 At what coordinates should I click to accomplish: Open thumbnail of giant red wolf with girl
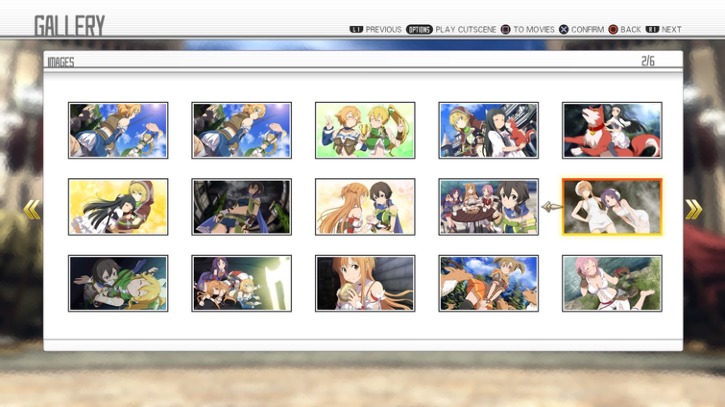click(x=612, y=130)
